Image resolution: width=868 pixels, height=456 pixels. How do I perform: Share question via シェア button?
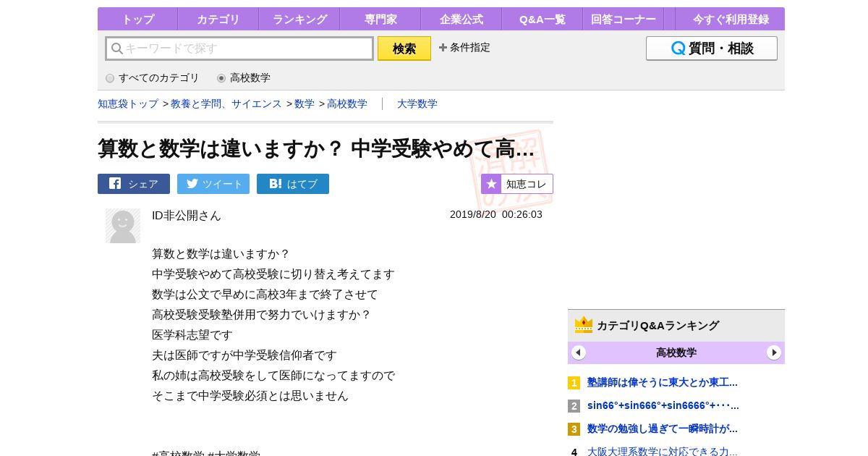[134, 184]
